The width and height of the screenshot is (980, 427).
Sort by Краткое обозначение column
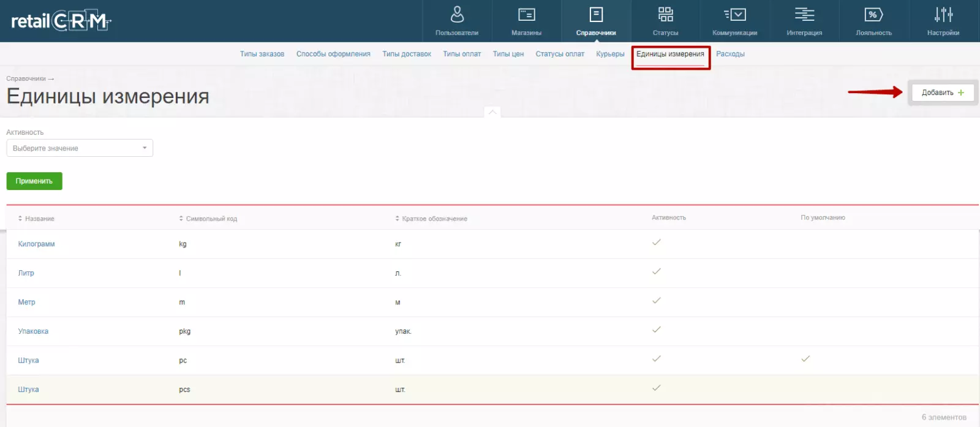click(x=431, y=219)
